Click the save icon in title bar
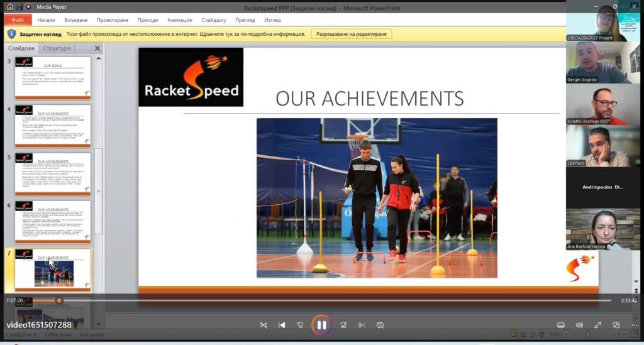The height and width of the screenshot is (345, 644). [x=19, y=6]
